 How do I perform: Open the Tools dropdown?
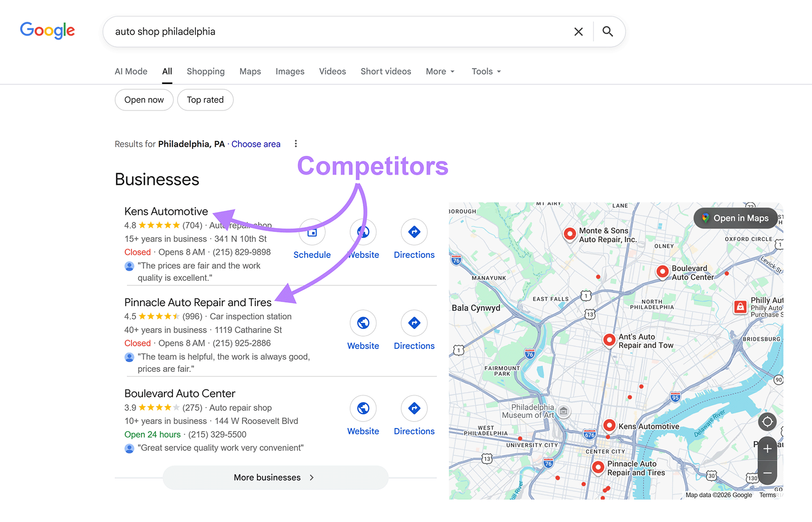(485, 71)
